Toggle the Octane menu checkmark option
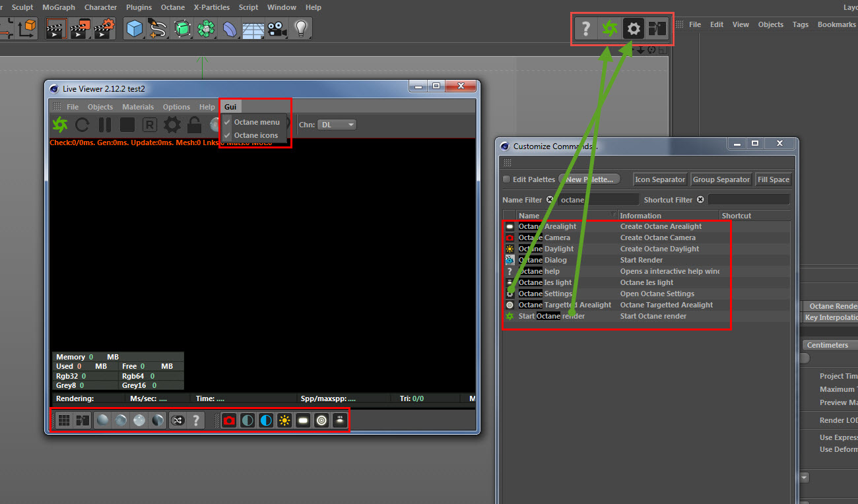Viewport: 858px width, 504px height. [255, 122]
